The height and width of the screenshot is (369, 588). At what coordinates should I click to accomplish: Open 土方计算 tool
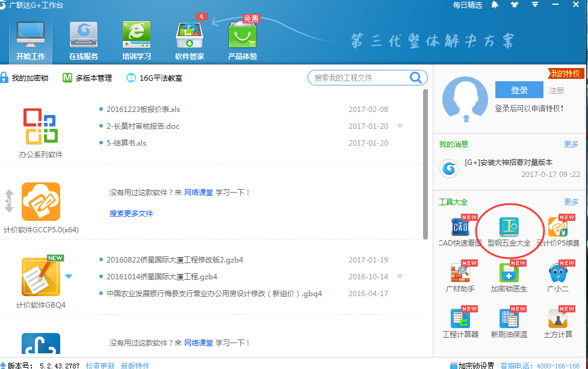[x=558, y=323]
